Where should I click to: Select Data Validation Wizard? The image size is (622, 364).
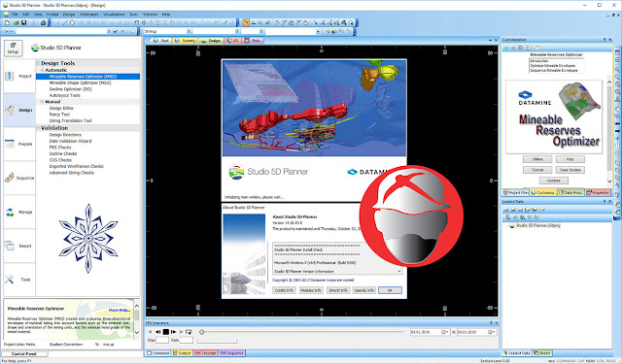(x=70, y=141)
